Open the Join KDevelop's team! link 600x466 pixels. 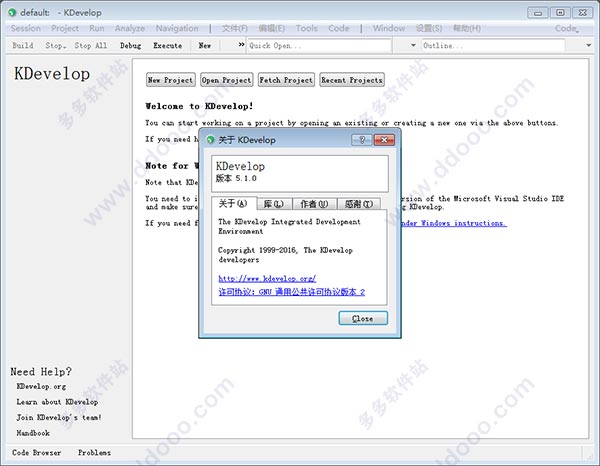coord(59,417)
